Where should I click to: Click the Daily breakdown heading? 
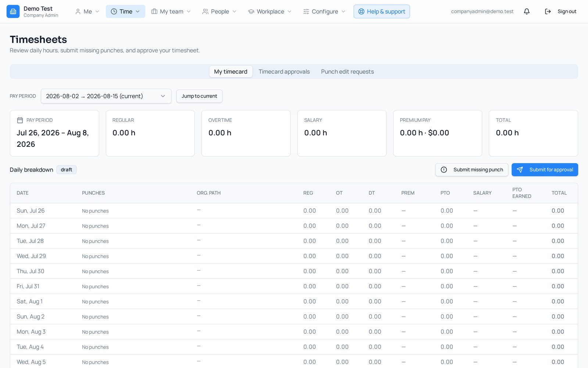(32, 170)
